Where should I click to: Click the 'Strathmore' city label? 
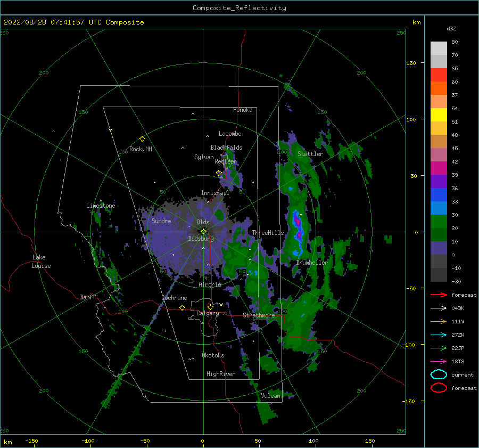click(x=259, y=315)
